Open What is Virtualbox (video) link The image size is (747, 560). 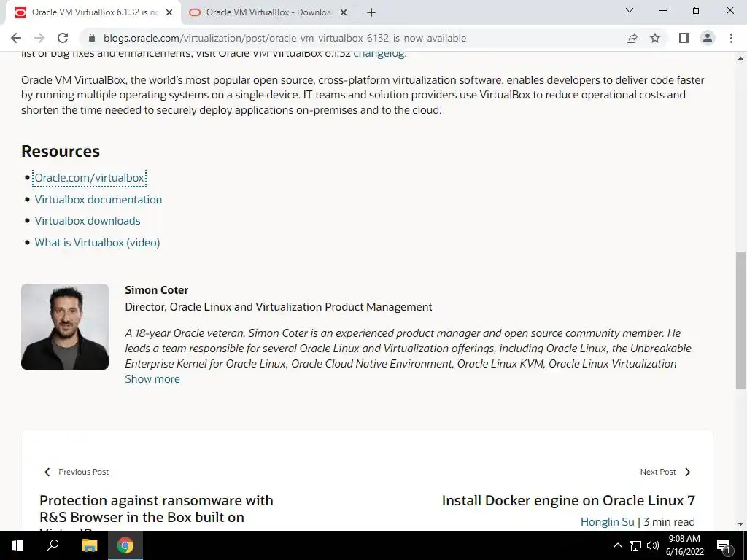tap(97, 242)
